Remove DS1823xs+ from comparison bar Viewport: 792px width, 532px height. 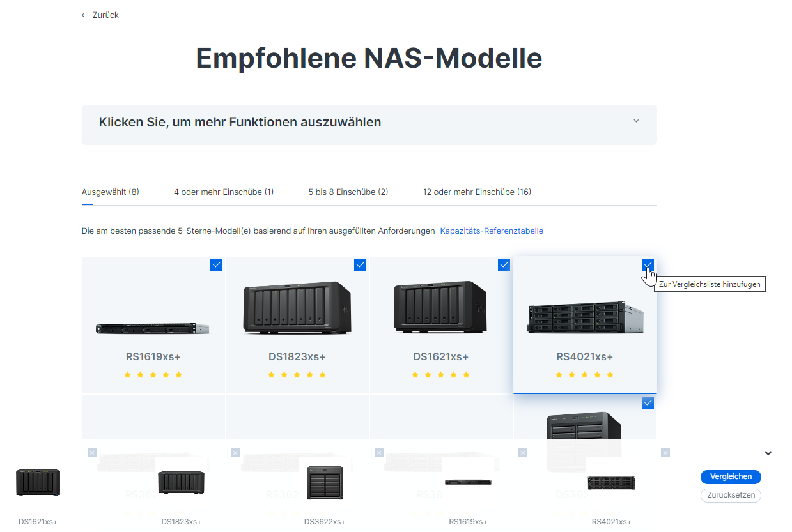click(235, 452)
